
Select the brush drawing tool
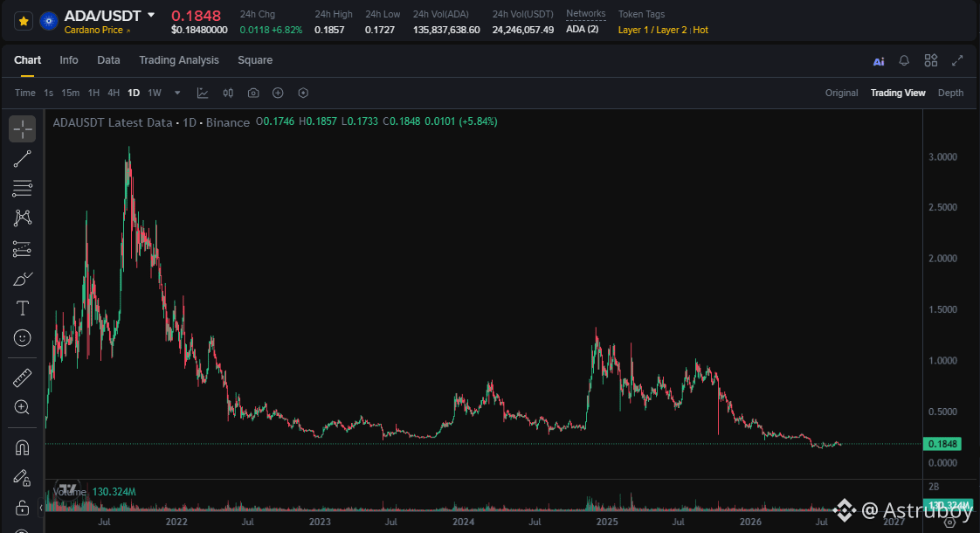point(23,279)
